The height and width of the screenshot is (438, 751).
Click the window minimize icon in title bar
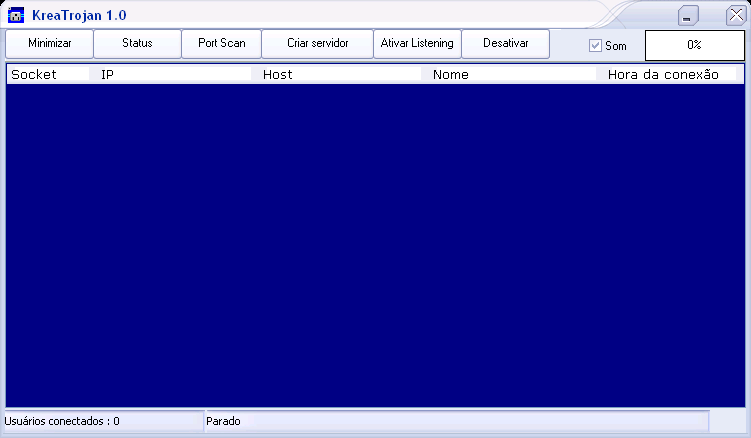688,16
